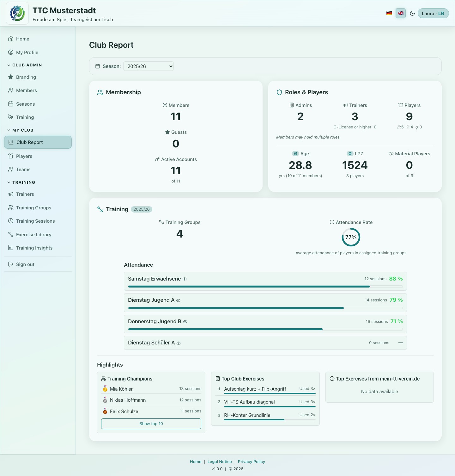This screenshot has height=476, width=455.
Task: Click the info icon beside Attendance Rate
Action: [x=332, y=222]
